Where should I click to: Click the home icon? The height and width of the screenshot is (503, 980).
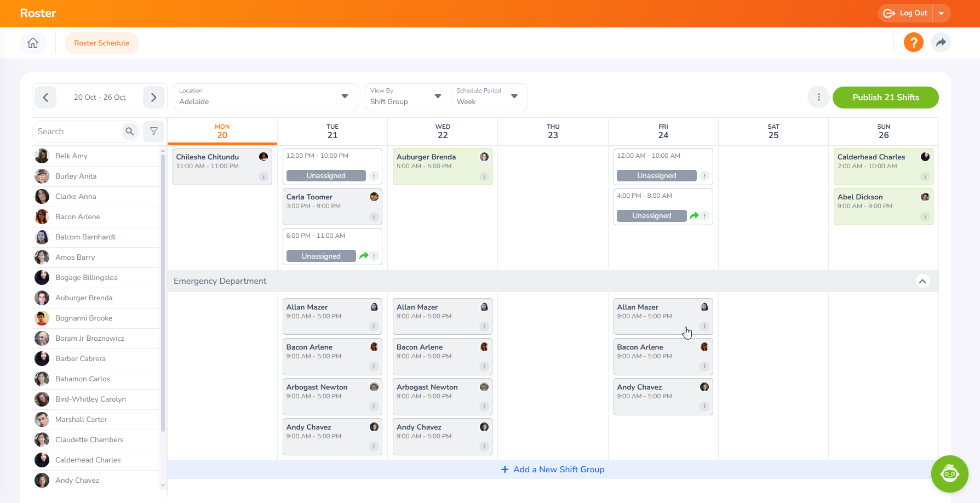[33, 43]
